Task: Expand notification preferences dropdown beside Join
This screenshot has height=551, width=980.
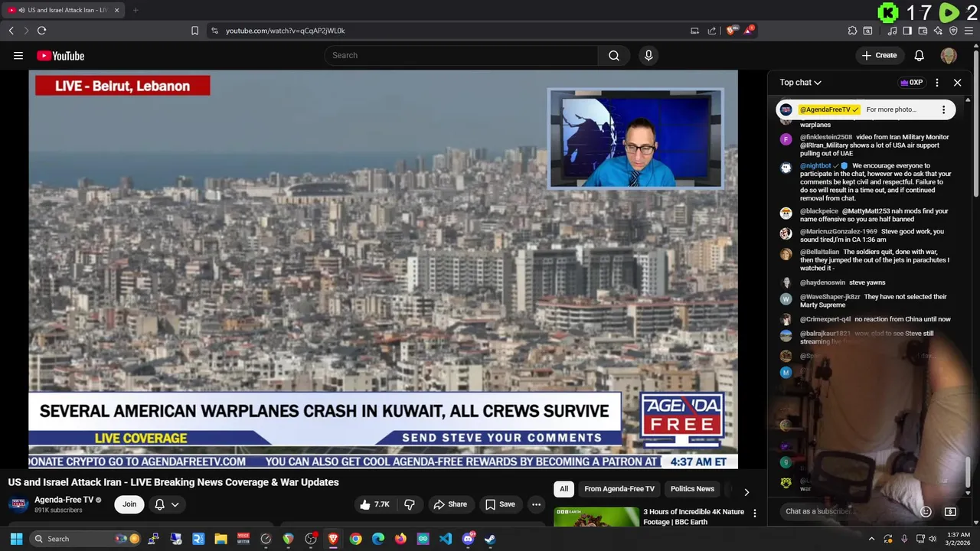Action: click(x=167, y=504)
